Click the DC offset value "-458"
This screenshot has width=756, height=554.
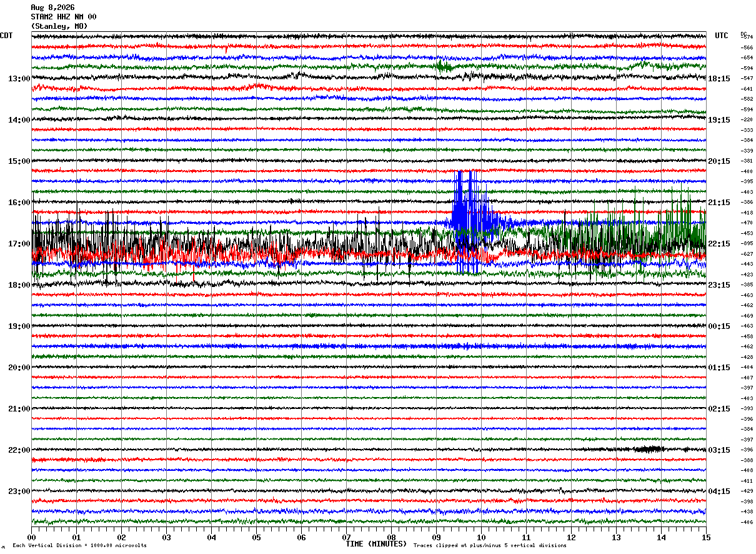click(747, 336)
